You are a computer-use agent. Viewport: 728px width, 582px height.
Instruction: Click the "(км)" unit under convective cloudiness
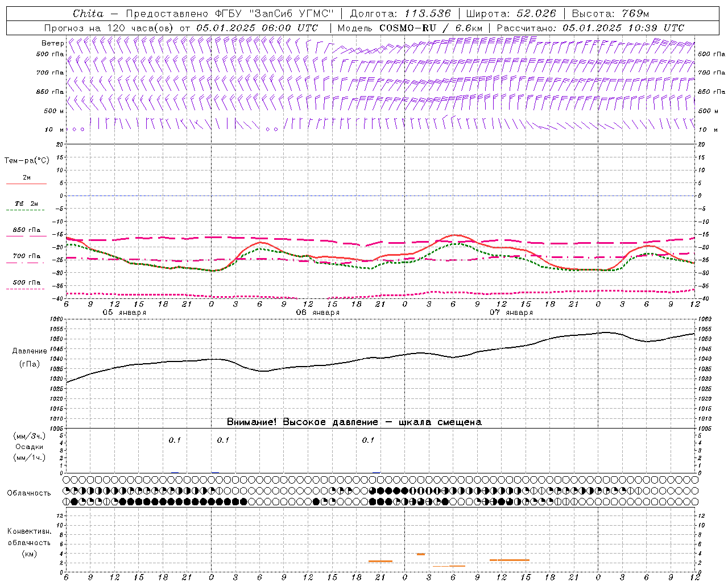point(30,554)
